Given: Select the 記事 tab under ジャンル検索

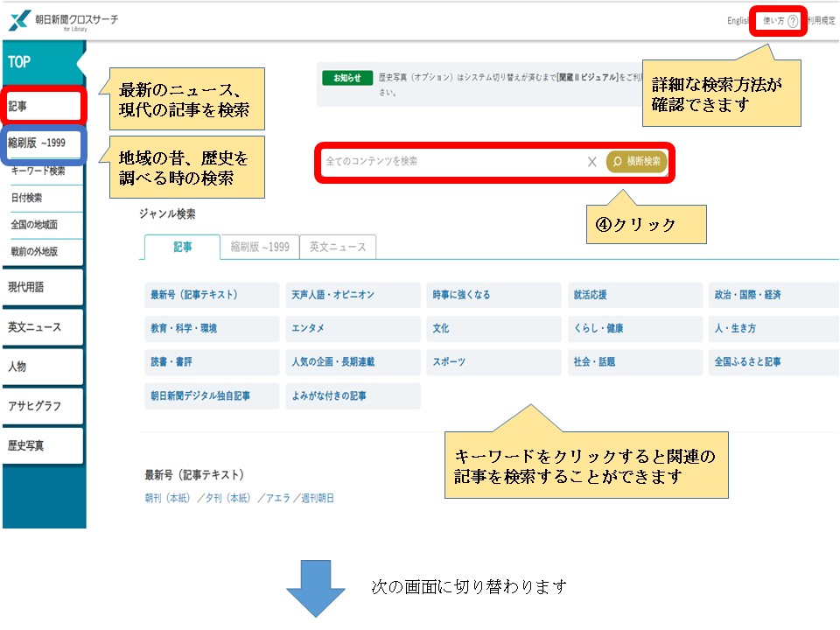Looking at the screenshot, I should click(182, 247).
